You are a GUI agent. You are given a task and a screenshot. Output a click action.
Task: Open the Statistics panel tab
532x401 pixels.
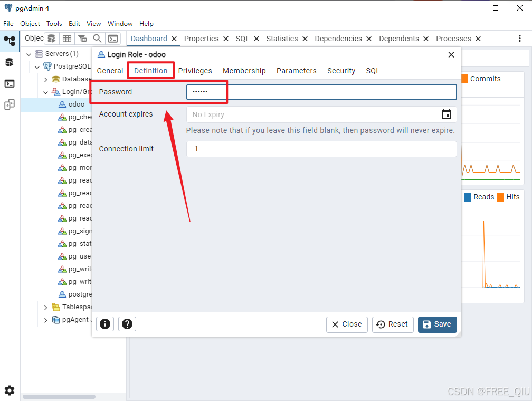click(282, 39)
